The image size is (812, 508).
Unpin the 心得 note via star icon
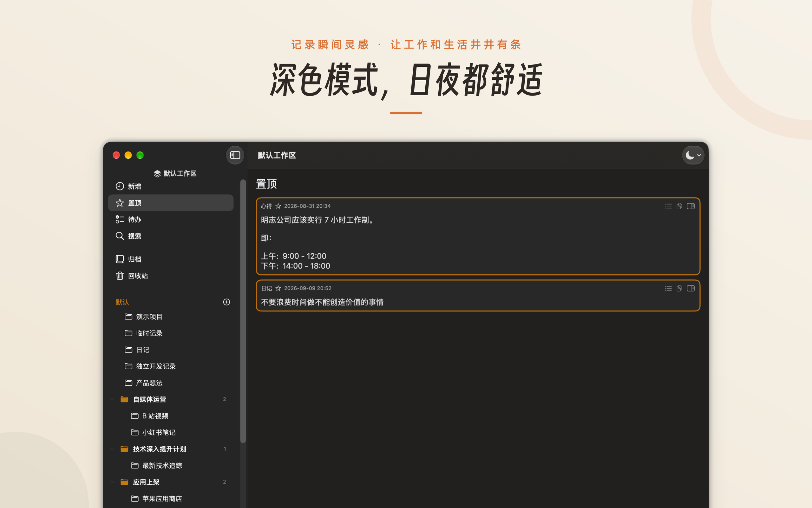(278, 206)
